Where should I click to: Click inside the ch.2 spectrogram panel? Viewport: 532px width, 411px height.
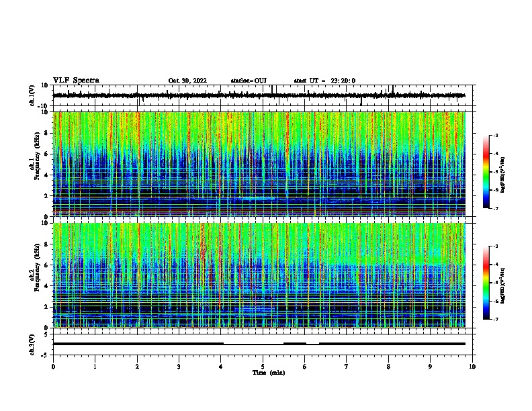click(259, 275)
